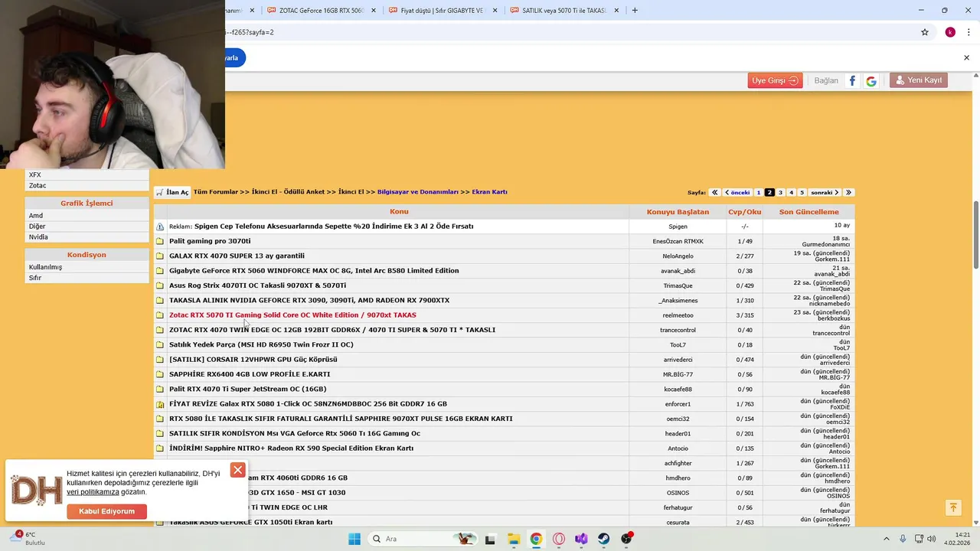This screenshot has width=980, height=551.
Task: Open the weather widget showing 6°C
Action: [x=27, y=539]
